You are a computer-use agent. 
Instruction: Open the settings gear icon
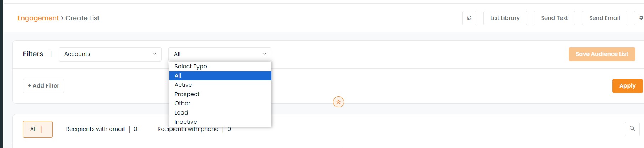(x=640, y=18)
